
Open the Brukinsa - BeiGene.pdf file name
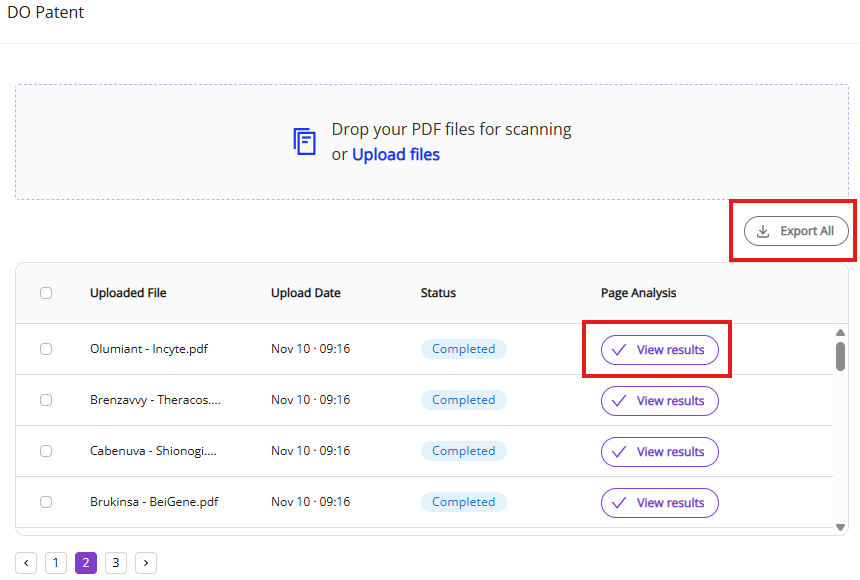[x=154, y=502]
